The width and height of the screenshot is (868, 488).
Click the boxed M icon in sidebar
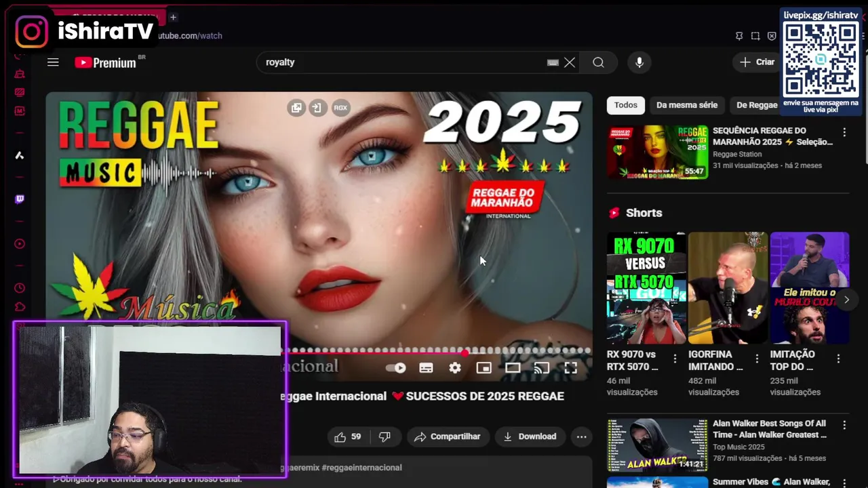20,110
